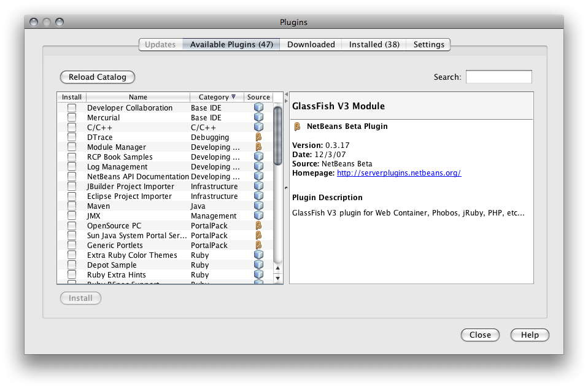Click source icon for Ruby Extra Hints

(x=258, y=274)
